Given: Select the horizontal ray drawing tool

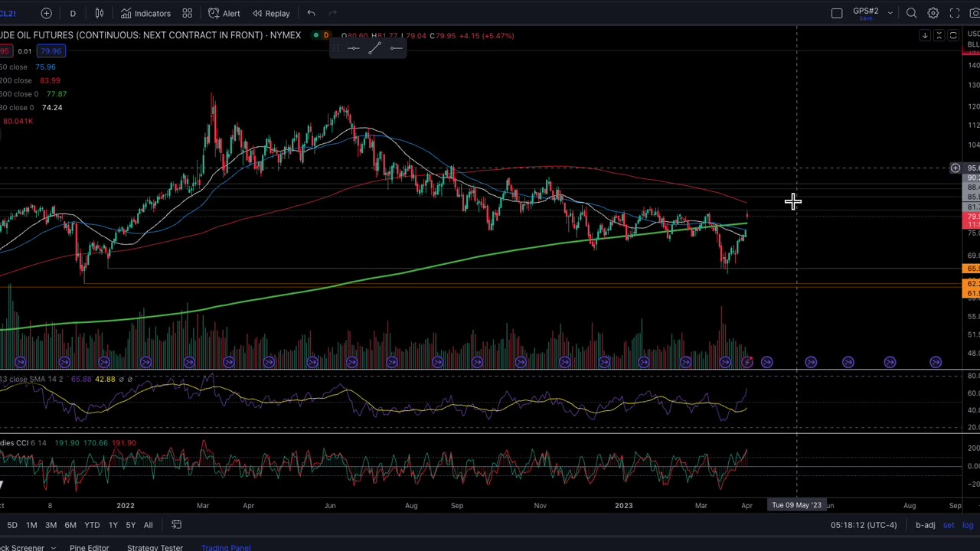Looking at the screenshot, I should pyautogui.click(x=396, y=48).
